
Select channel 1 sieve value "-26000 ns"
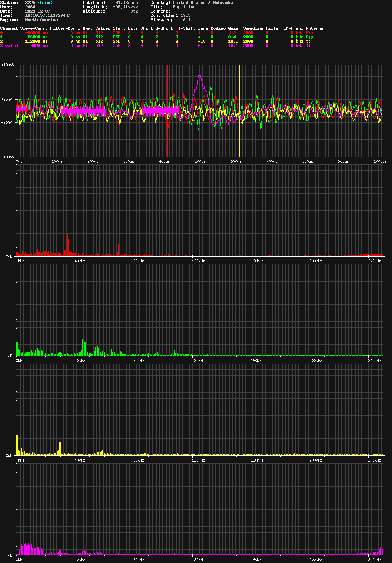pos(36,37)
